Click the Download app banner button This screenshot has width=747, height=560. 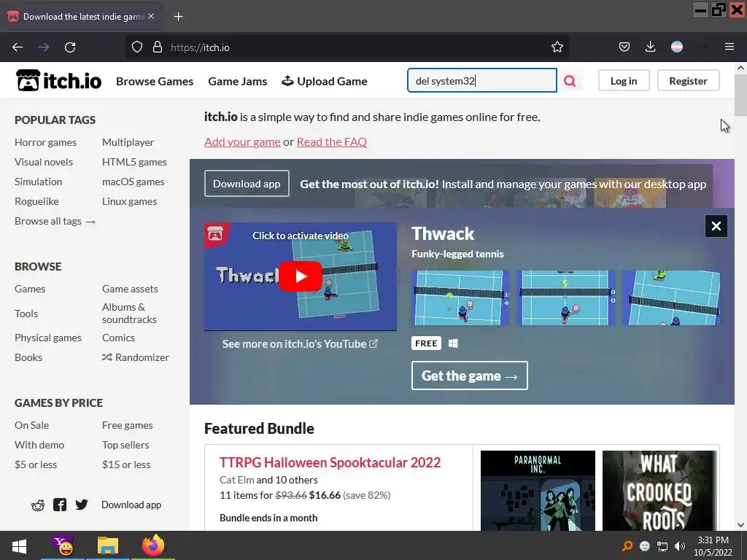pos(247,184)
